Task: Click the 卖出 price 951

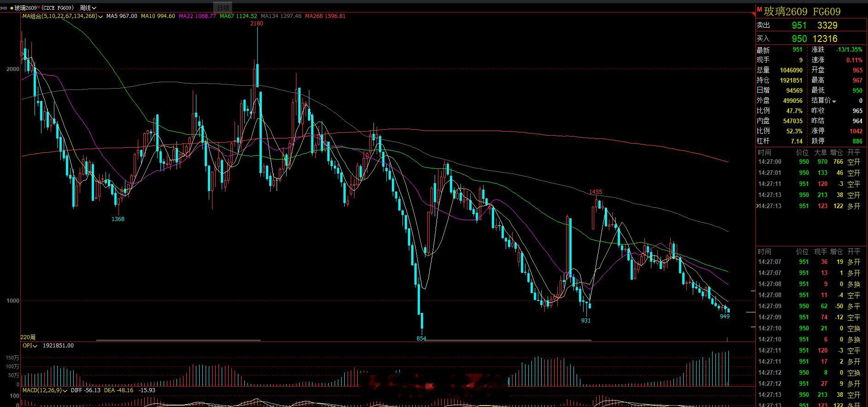Action: 799,25
